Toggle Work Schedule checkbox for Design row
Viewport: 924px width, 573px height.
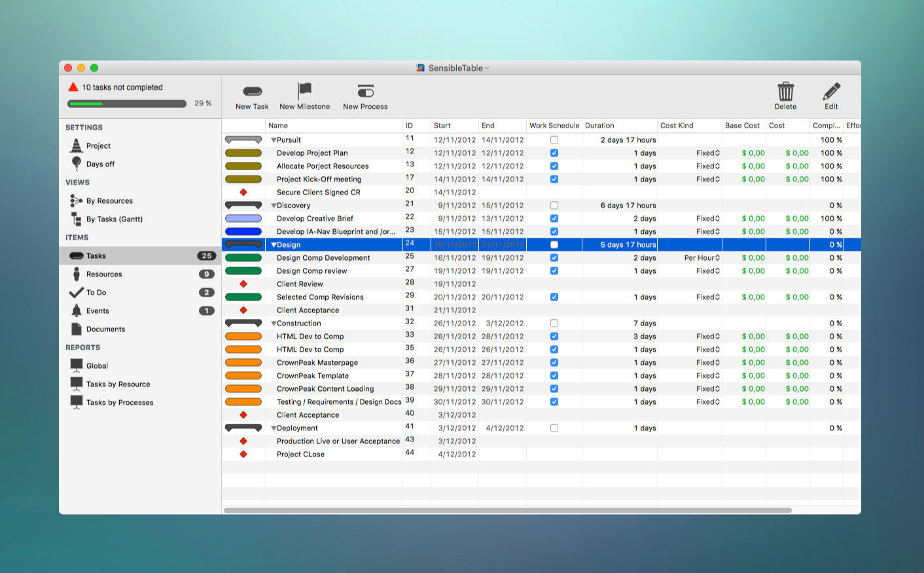pos(554,244)
